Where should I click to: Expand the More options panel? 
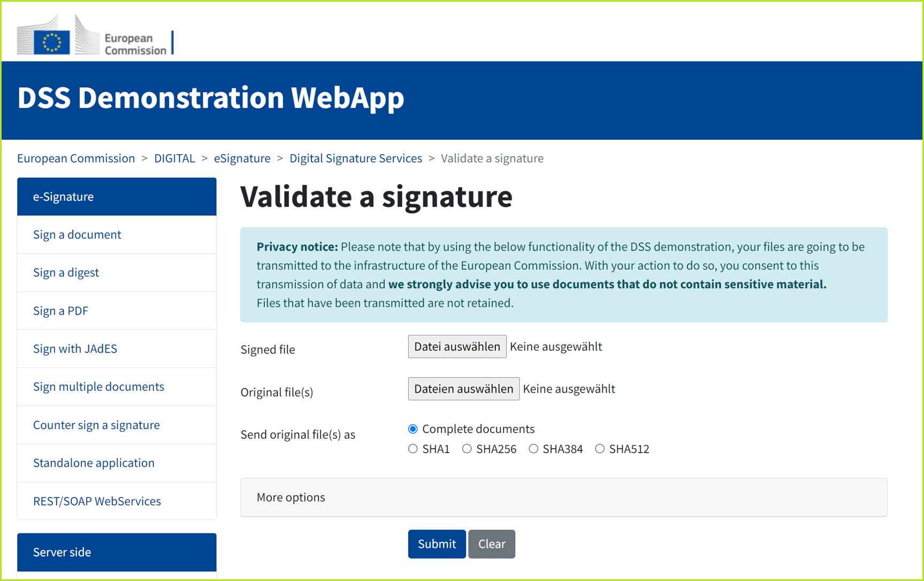pos(291,497)
